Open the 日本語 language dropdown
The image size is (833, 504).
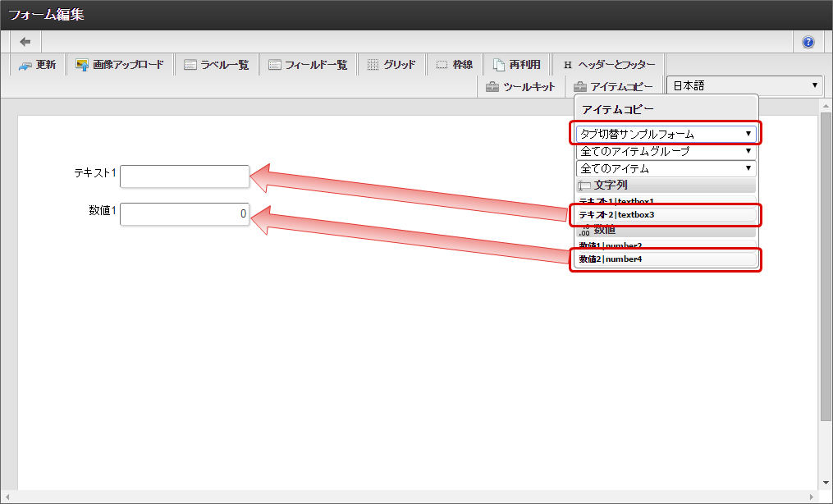click(745, 85)
